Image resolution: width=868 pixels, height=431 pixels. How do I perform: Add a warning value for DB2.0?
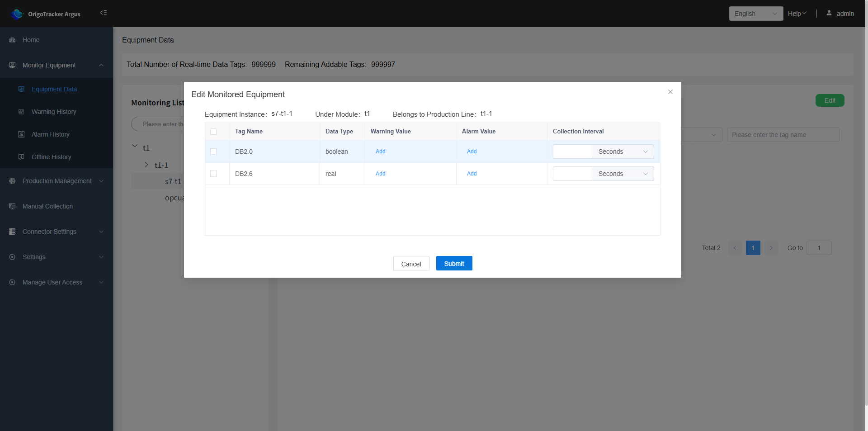[380, 152]
